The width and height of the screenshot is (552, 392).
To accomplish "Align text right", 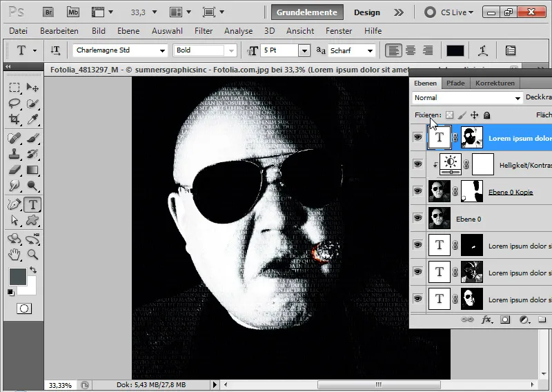I will click(x=427, y=50).
